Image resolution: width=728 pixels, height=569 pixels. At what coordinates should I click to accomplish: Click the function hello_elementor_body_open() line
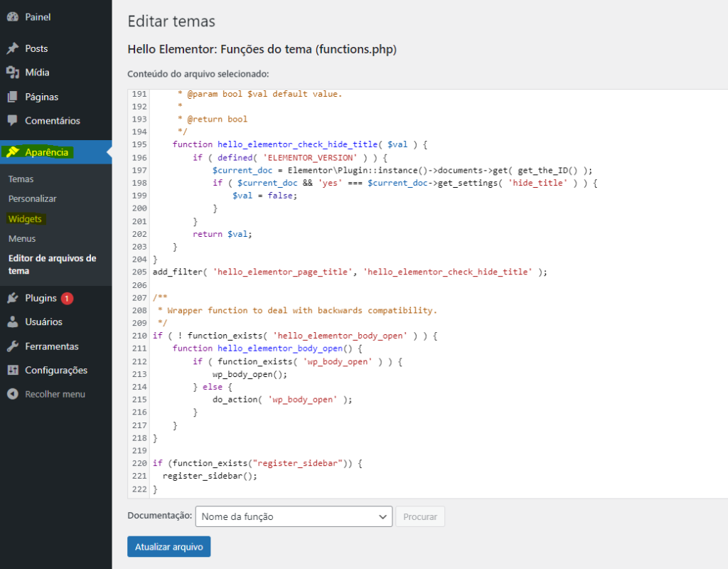(267, 349)
